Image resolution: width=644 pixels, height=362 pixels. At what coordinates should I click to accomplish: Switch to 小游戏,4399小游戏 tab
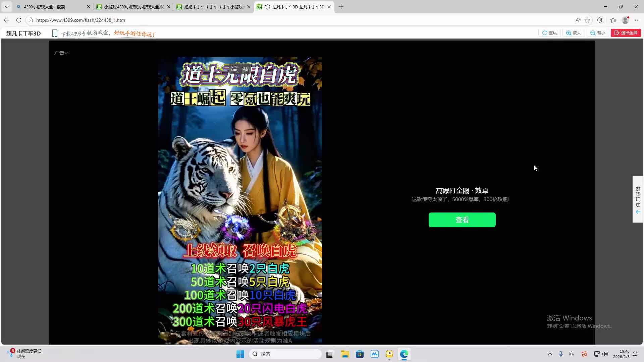point(133,7)
